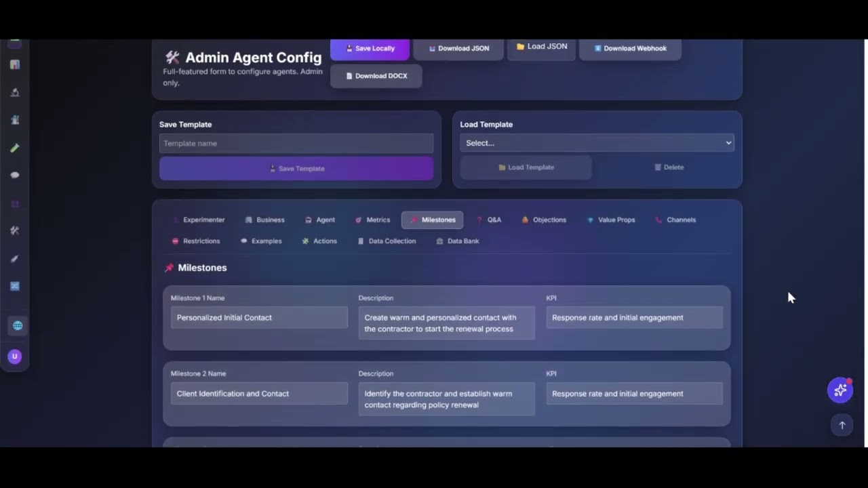
Task: Switch to the Experimenter tab
Action: [x=199, y=220]
